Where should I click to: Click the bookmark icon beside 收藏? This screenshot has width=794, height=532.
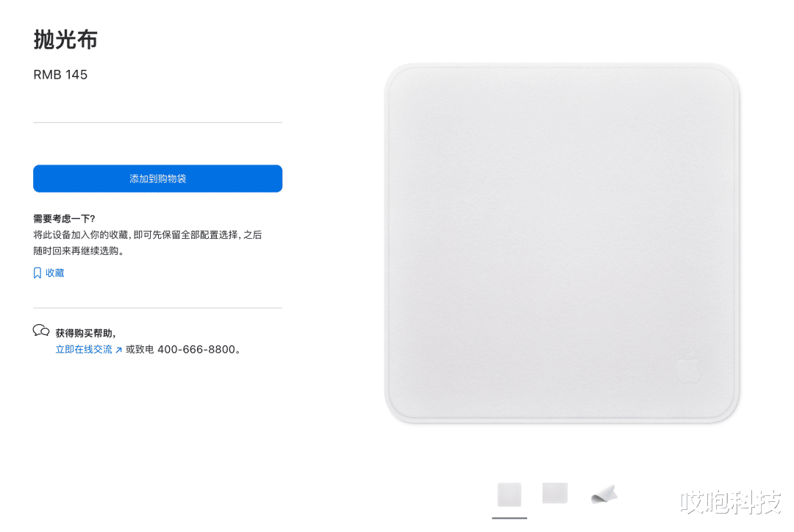point(37,273)
